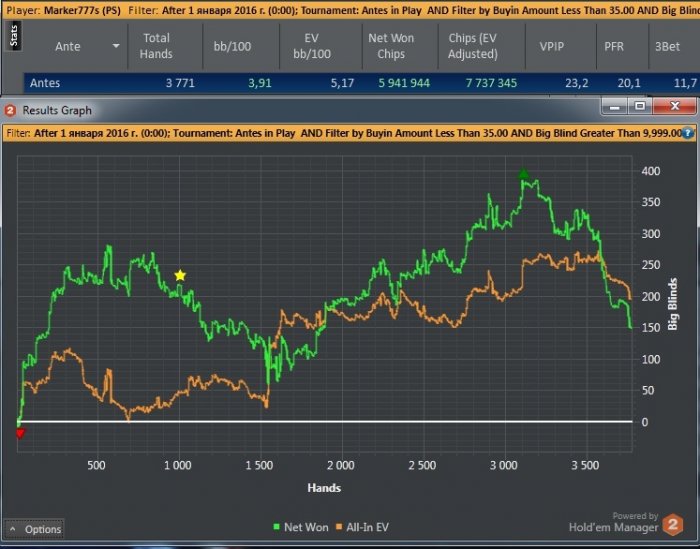
Task: Select the Antes row label
Action: [45, 83]
